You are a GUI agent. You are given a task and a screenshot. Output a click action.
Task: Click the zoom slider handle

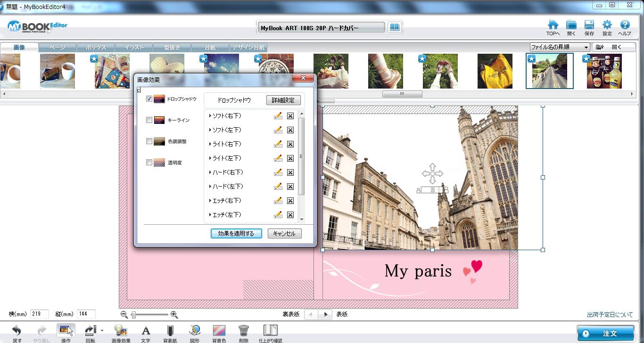(134, 315)
